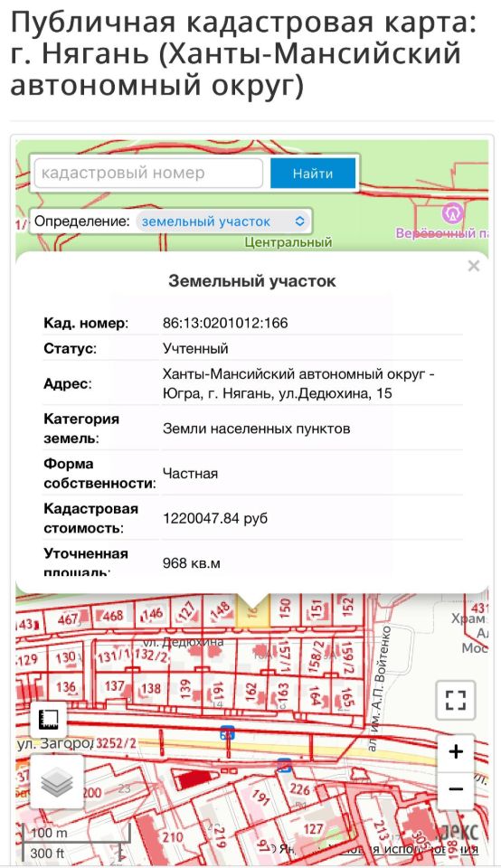Select parcel 137 on the map

[115, 685]
